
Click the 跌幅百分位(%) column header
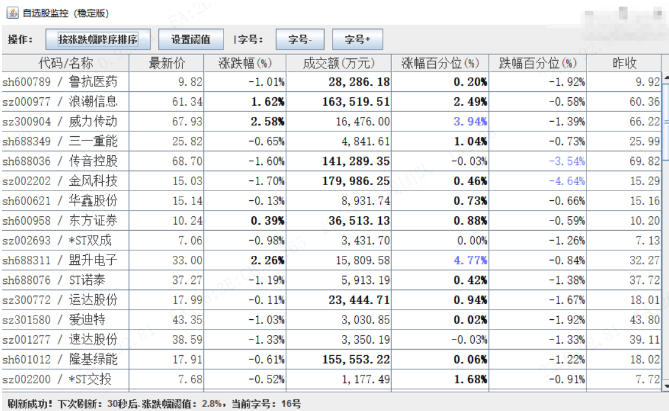[x=538, y=63]
